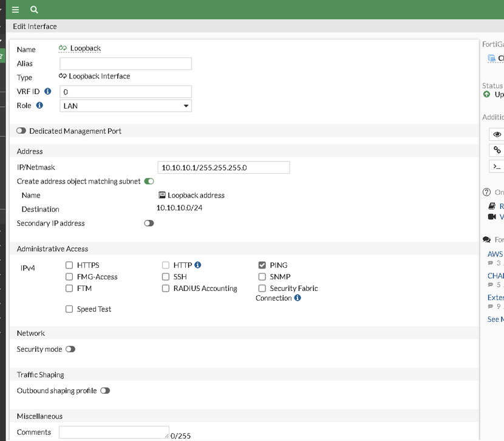Viewport: 504px width, 441px height.
Task: Click the video camera tutorial icon
Action: click(x=492, y=217)
